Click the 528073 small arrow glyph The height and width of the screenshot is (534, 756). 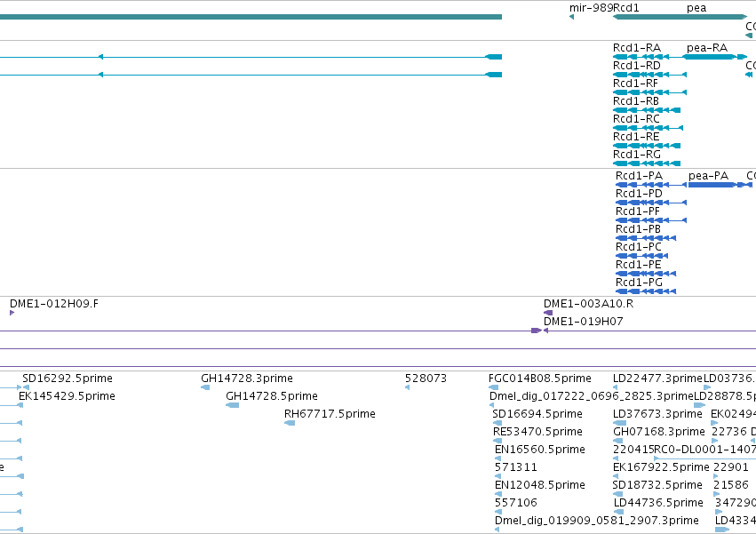point(408,387)
